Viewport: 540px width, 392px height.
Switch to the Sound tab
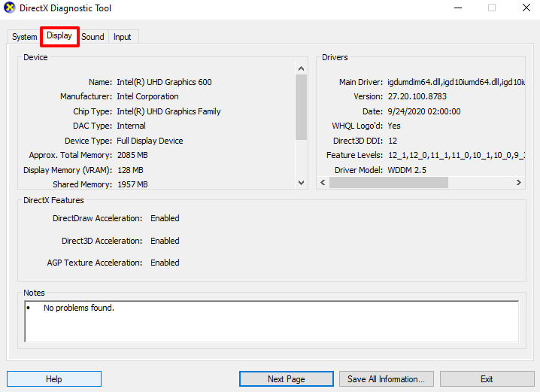click(x=93, y=37)
